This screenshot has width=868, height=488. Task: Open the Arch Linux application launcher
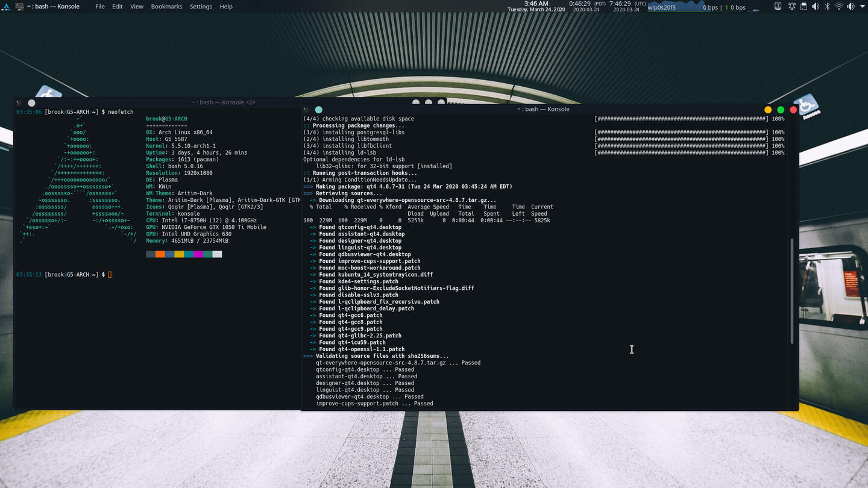(5, 7)
